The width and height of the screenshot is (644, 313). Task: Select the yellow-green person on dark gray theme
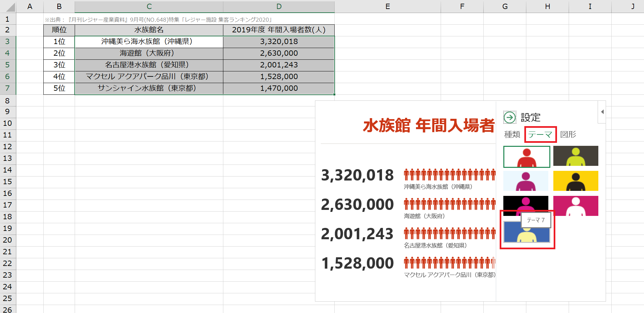[x=576, y=156]
